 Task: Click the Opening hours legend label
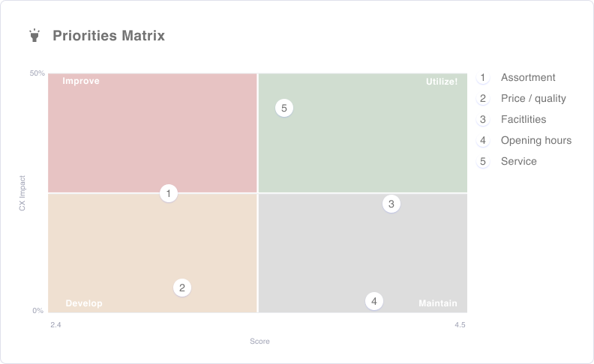536,140
